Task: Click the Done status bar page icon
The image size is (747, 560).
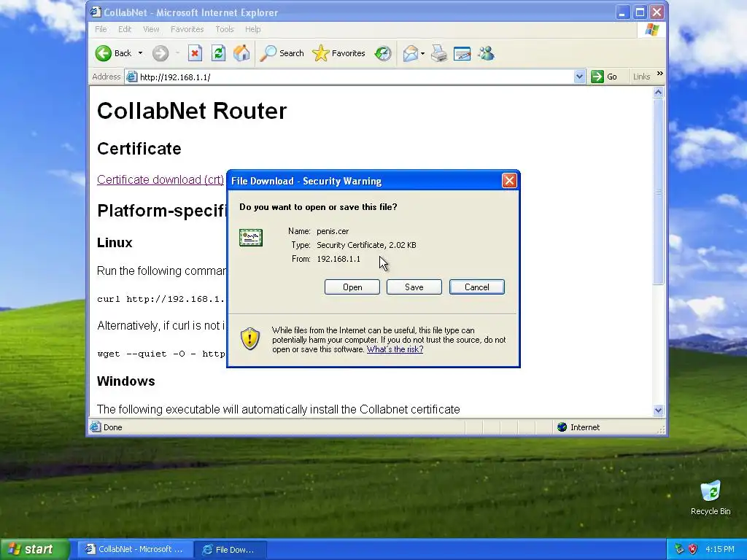Action: (96, 427)
